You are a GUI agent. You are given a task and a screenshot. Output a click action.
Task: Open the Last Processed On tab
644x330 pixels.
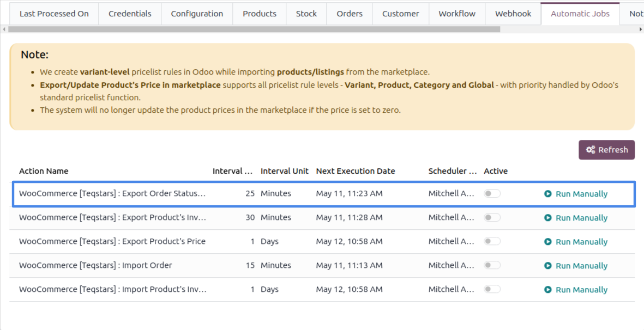click(54, 14)
